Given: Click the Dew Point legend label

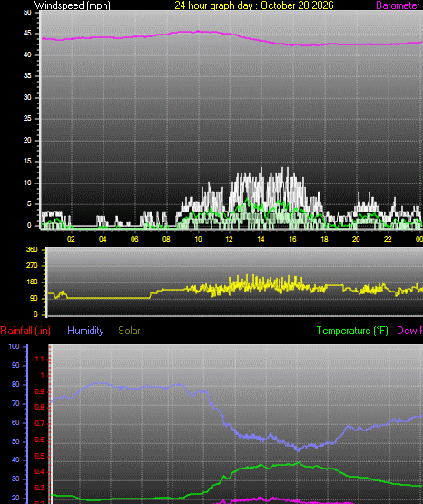Looking at the screenshot, I should (409, 331).
